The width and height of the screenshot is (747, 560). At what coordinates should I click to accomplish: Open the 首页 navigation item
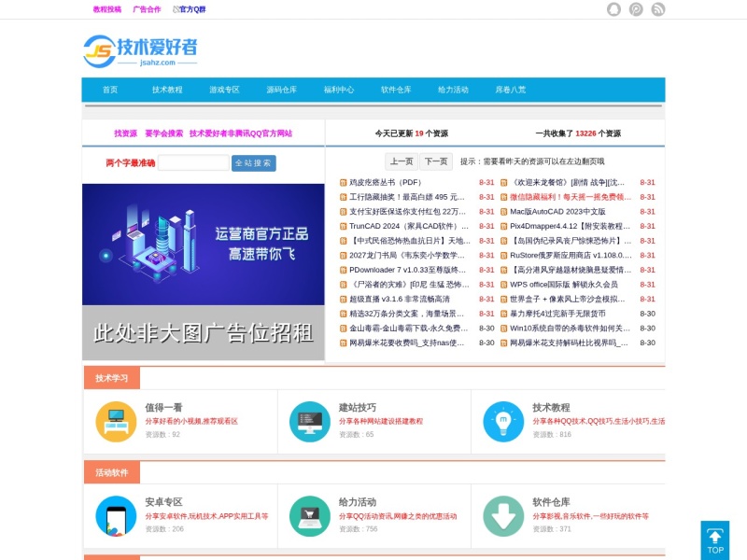coord(110,90)
